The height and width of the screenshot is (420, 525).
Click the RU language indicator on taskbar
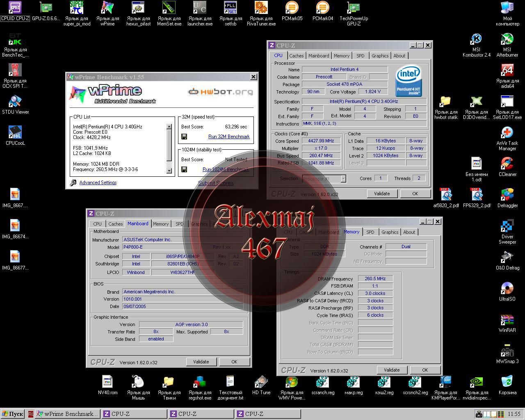click(x=30, y=414)
